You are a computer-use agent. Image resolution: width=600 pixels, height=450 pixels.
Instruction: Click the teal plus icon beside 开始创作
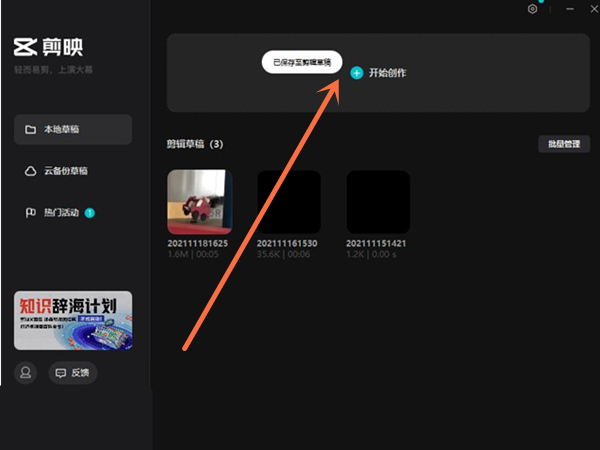357,73
